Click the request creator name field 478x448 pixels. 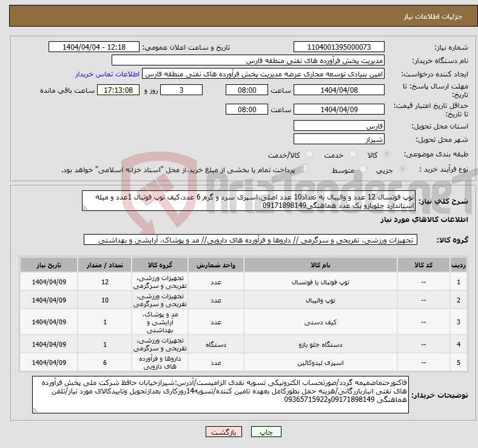click(263, 74)
